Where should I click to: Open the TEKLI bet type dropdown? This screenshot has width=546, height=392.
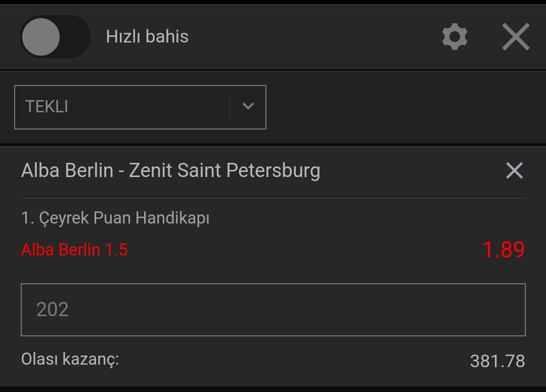point(141,107)
